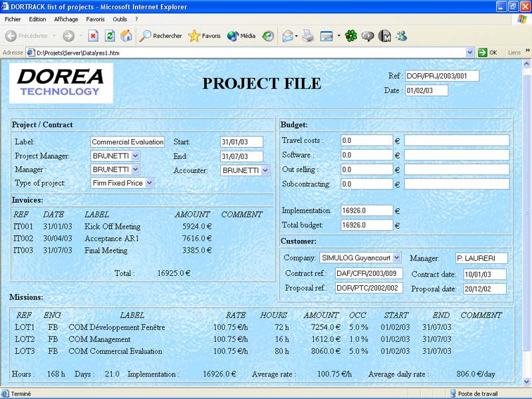This screenshot has height=399, width=532.
Task: Click the scrollbar down arrow
Action: click(x=527, y=381)
